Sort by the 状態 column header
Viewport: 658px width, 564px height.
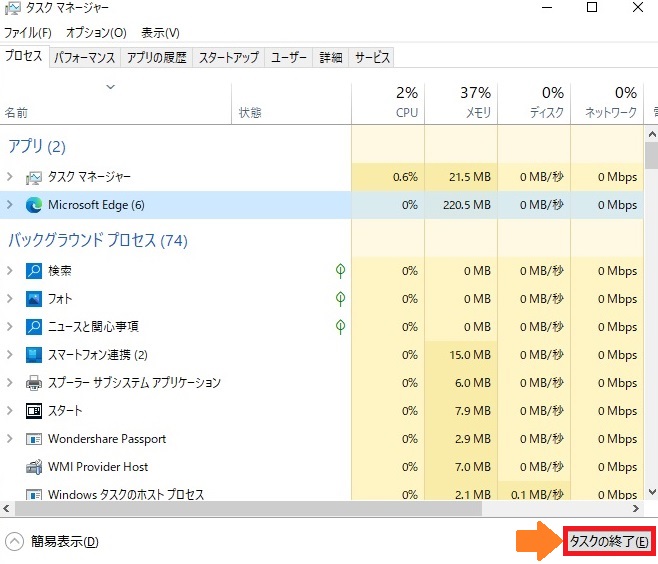pyautogui.click(x=291, y=103)
